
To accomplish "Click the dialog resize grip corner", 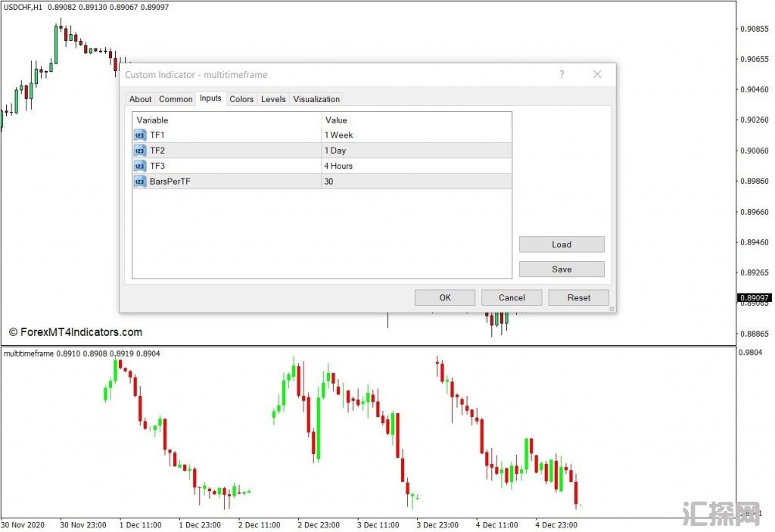I will tap(612, 309).
